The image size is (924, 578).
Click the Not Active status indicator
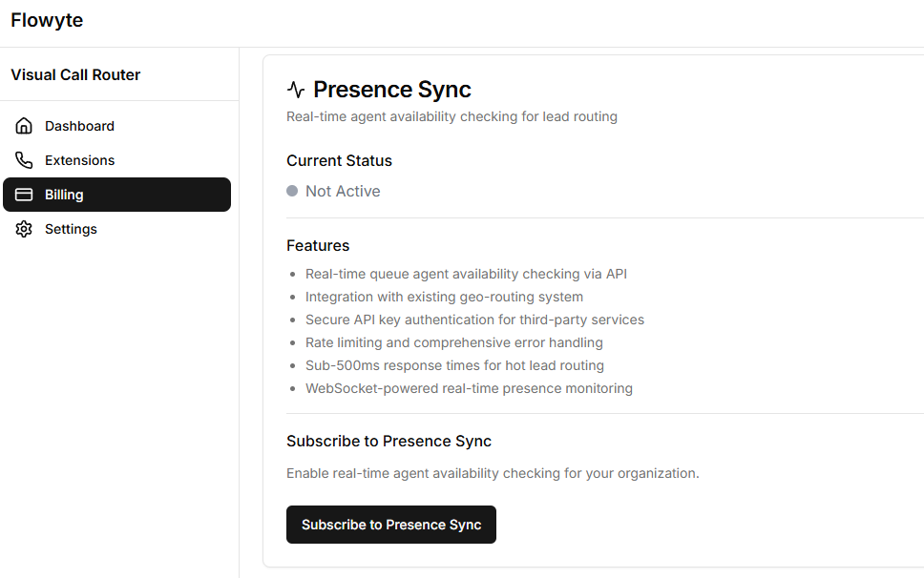pyautogui.click(x=333, y=191)
